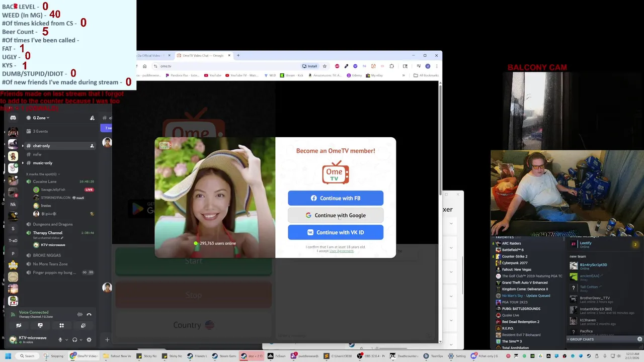Open Windows Start menu
This screenshot has width=644, height=362.
[x=8, y=356]
